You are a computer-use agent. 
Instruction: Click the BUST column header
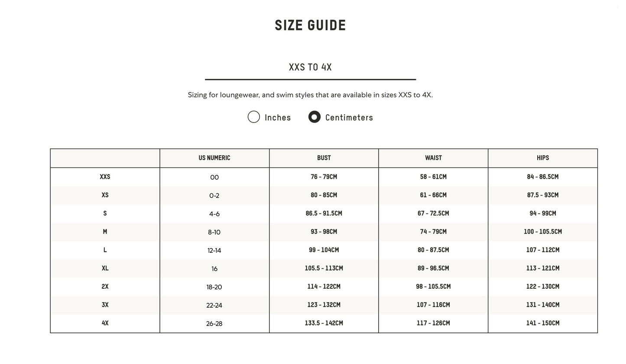tap(324, 158)
